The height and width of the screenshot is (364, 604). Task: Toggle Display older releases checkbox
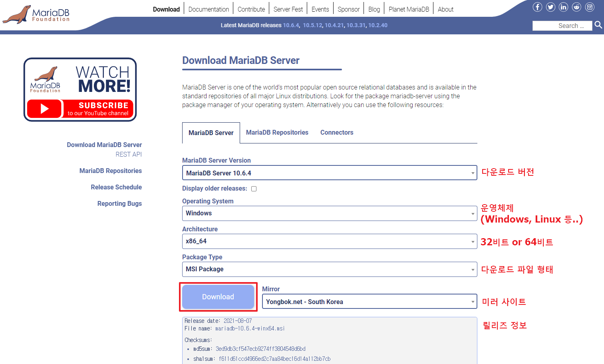click(x=254, y=189)
